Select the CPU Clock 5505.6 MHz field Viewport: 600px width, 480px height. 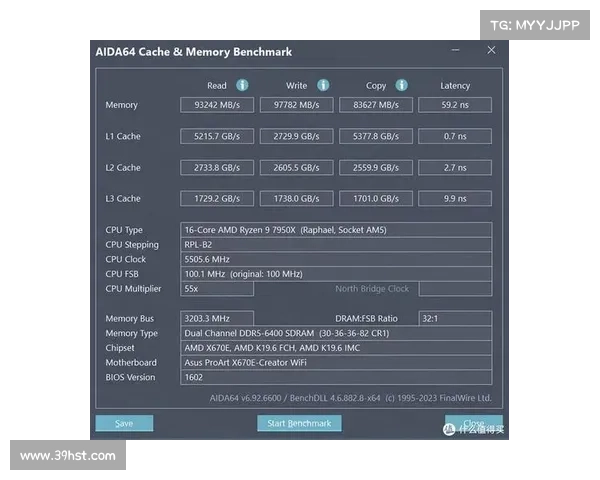(x=335, y=259)
